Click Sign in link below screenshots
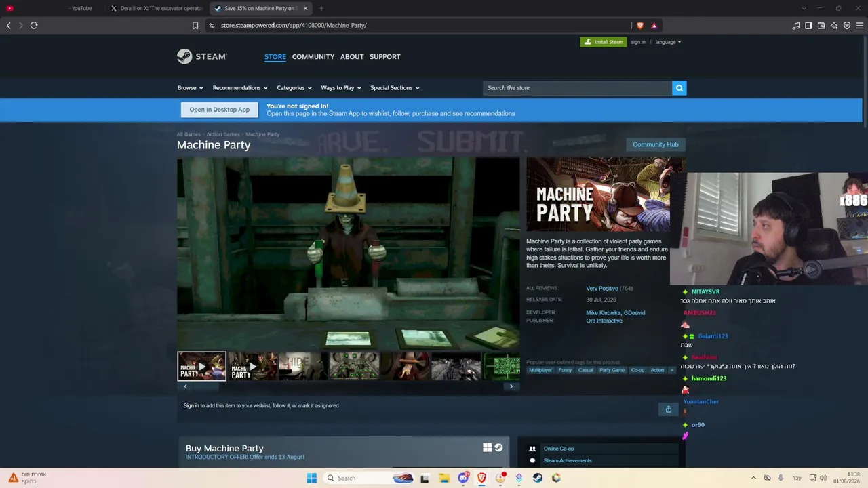868x488 pixels. click(191, 406)
